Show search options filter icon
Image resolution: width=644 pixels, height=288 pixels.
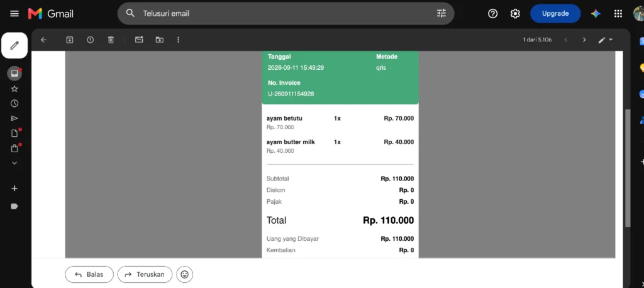[x=441, y=14]
